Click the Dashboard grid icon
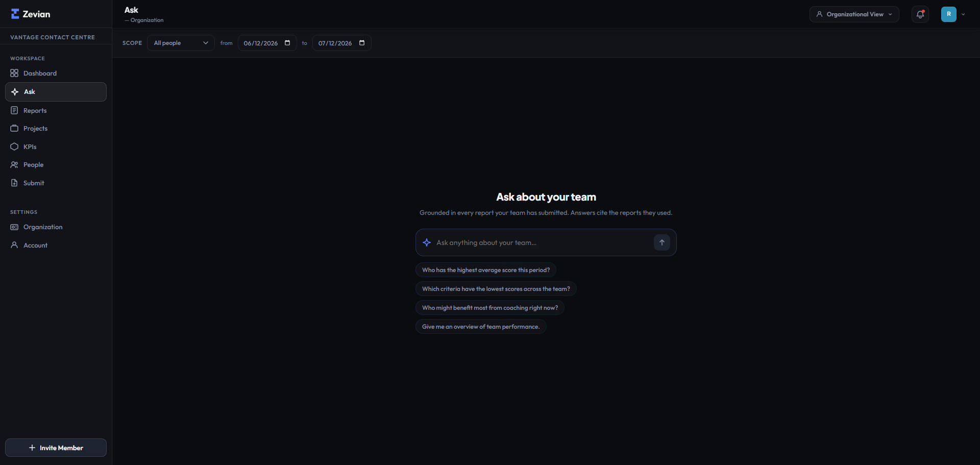Image resolution: width=980 pixels, height=465 pixels. [x=14, y=73]
